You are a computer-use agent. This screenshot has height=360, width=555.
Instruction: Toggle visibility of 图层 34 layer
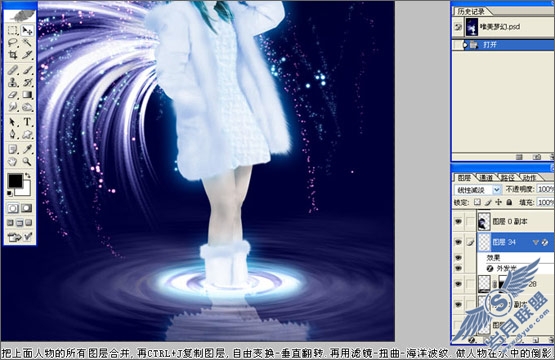458,242
